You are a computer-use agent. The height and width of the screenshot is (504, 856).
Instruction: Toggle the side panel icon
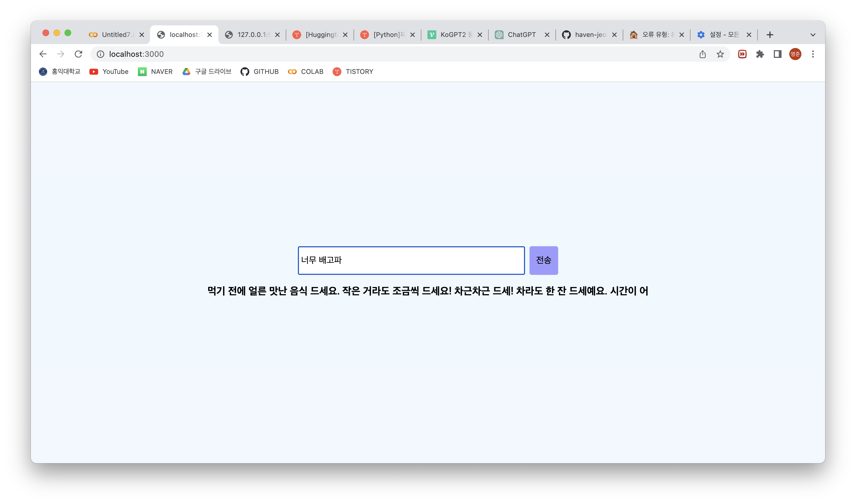[777, 54]
